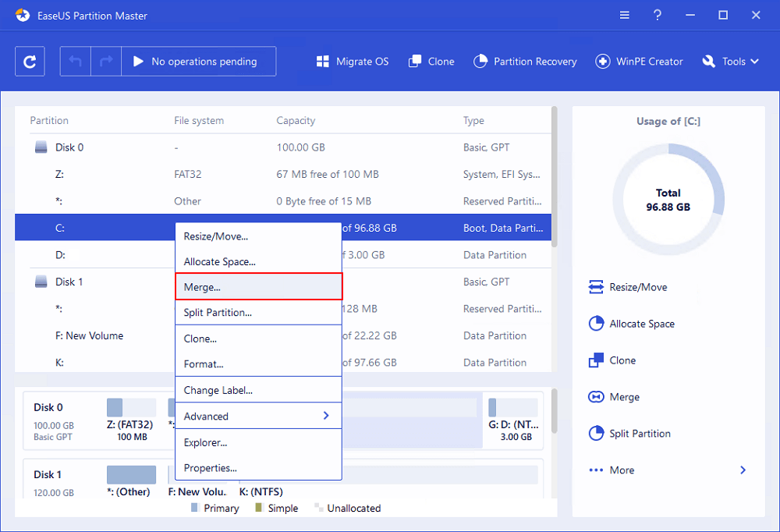Open the hamburger menu at top right
This screenshot has height=532, width=780.
624,15
